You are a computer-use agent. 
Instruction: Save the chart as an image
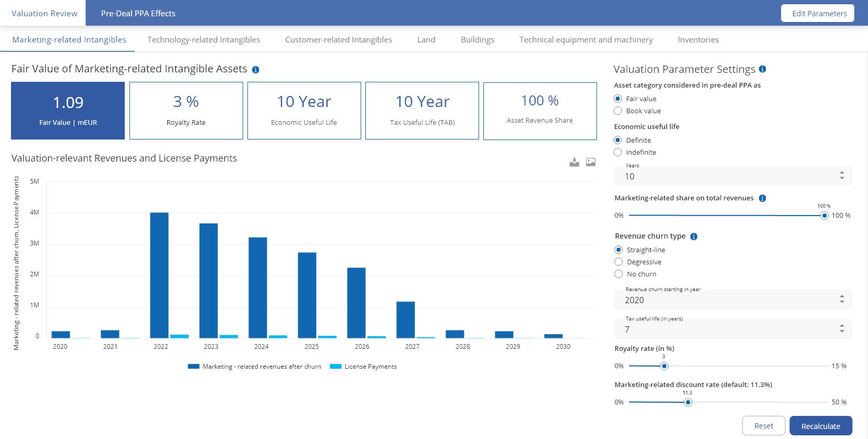591,162
